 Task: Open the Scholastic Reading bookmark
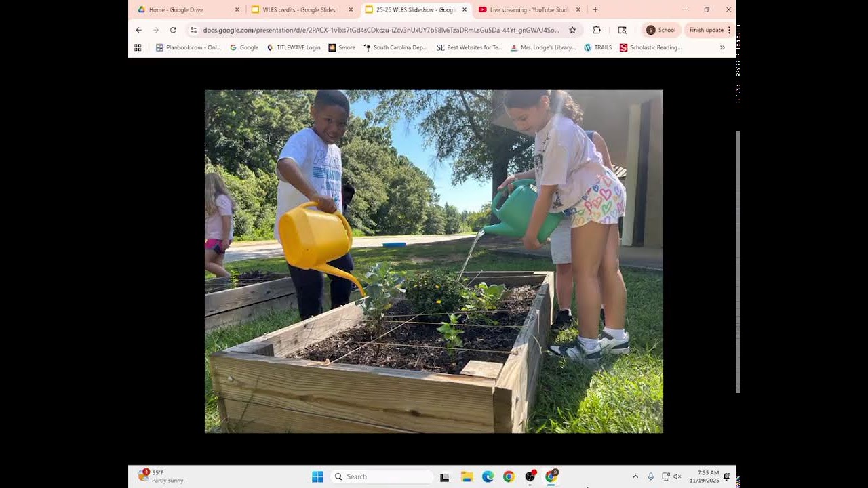(651, 47)
